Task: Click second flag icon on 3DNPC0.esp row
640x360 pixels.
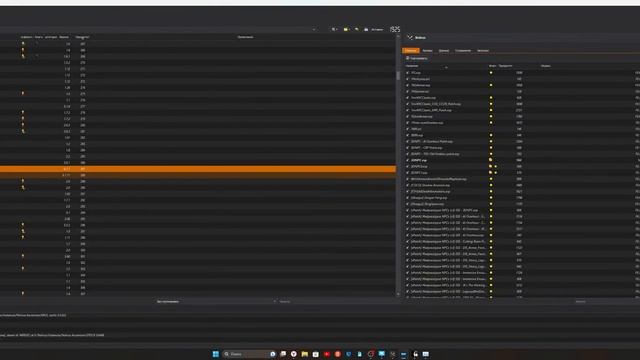Action: (496, 167)
